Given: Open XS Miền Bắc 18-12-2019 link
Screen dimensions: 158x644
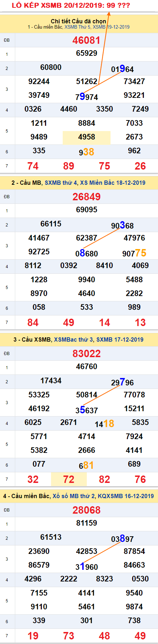Looking at the screenshot, I should (113, 183).
